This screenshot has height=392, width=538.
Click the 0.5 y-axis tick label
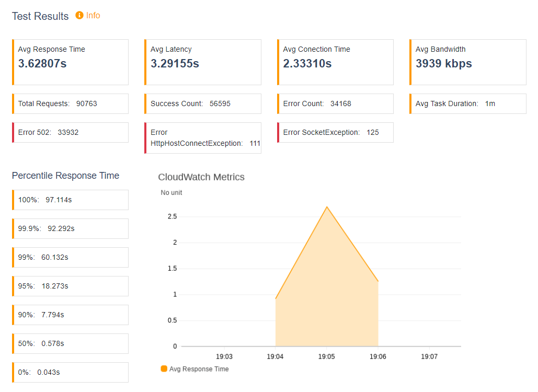point(172,320)
